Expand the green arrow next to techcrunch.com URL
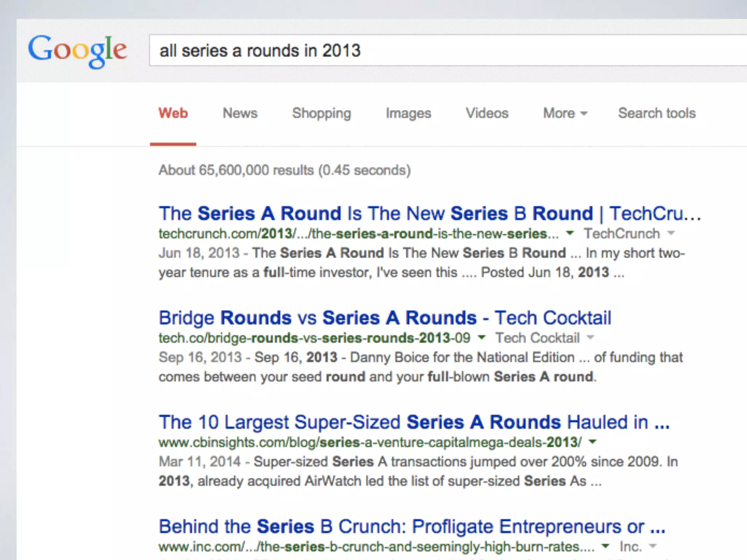Screen dimensions: 747x560 click(570, 233)
